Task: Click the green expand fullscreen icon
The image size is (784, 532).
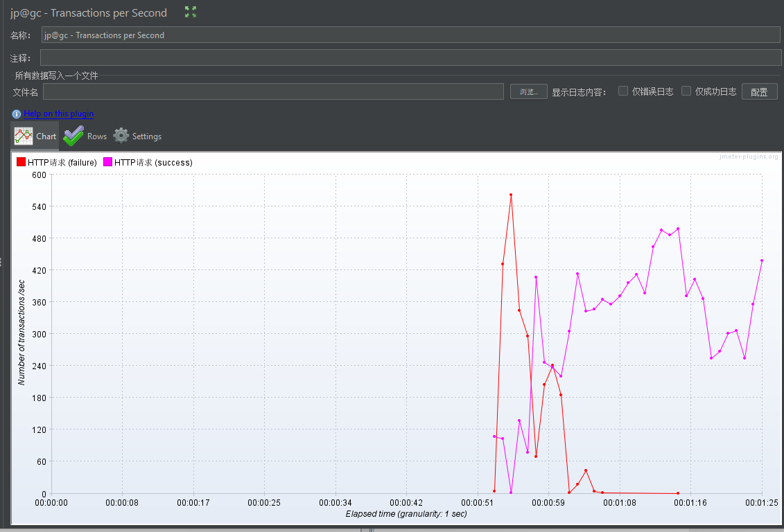Action: (191, 12)
